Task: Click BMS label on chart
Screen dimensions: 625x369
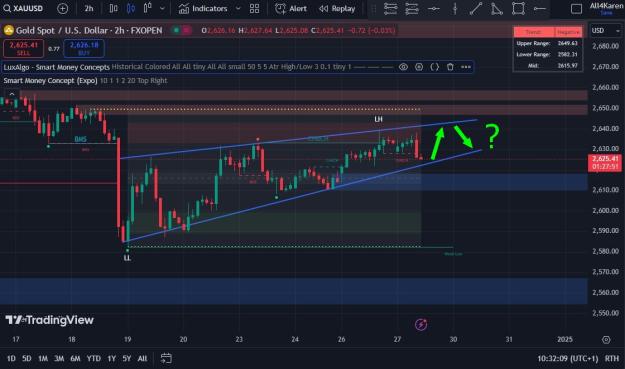Action: tap(81, 139)
